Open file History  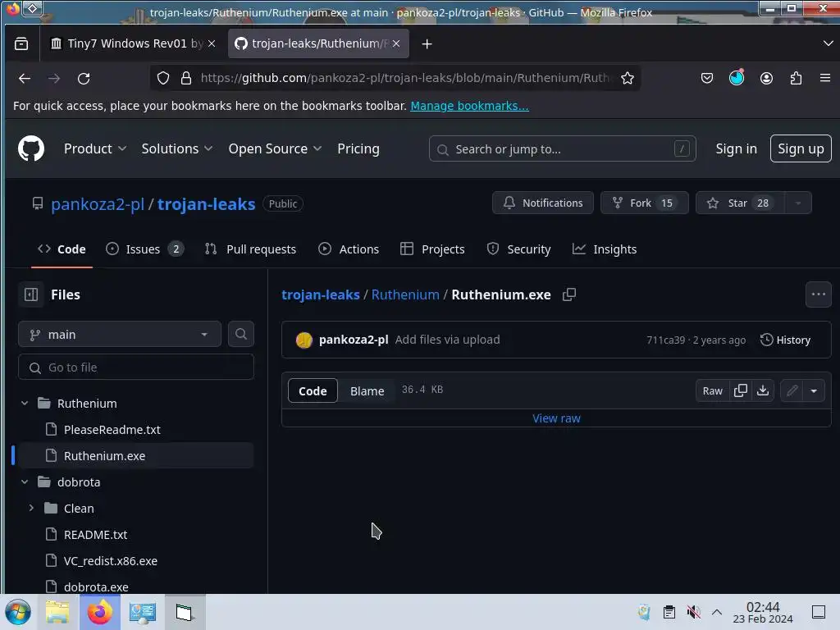click(785, 340)
